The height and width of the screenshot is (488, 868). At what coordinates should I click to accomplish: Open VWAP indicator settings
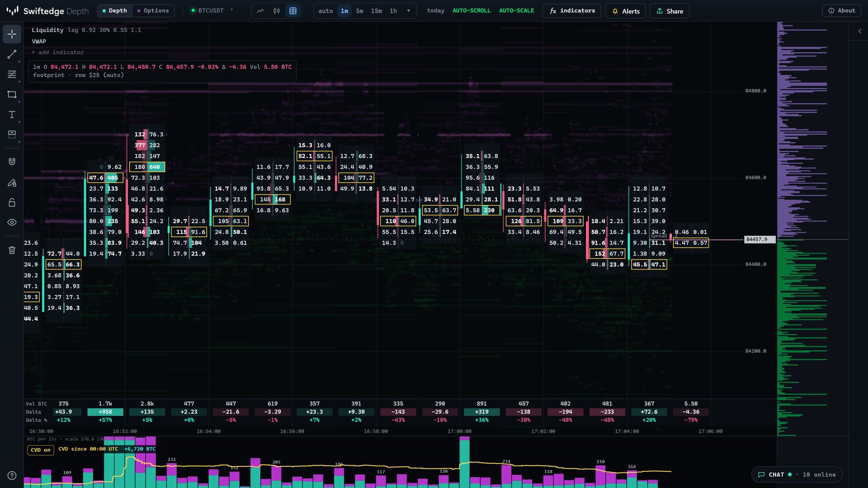coord(39,42)
